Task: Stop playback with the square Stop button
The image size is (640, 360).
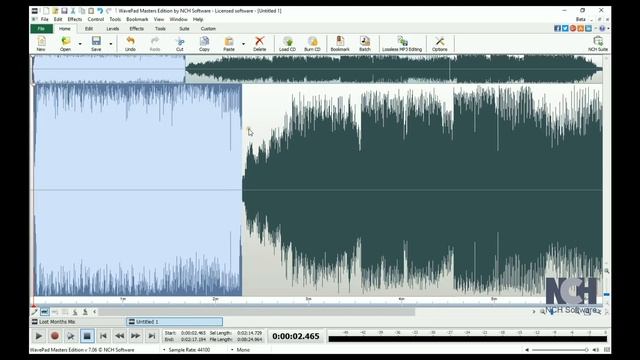Action: tap(87, 336)
